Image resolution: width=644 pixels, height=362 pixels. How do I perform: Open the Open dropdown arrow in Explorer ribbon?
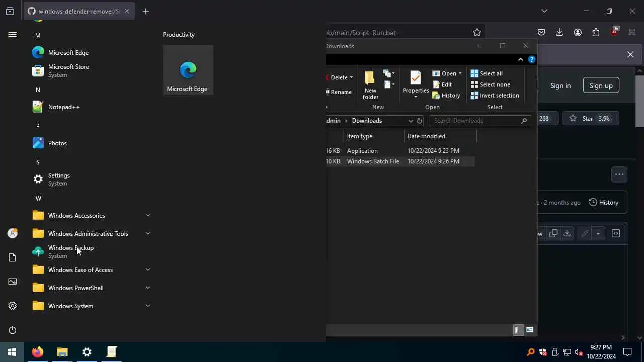coord(459,73)
